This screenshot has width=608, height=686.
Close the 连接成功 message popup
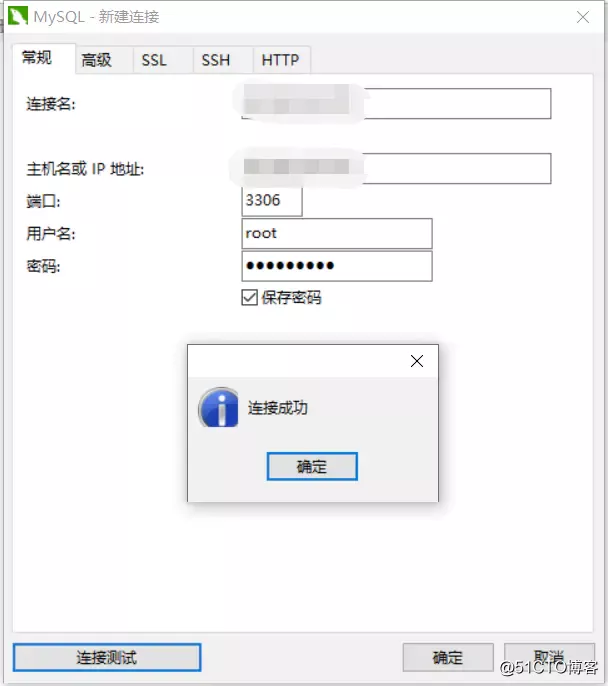click(x=417, y=361)
